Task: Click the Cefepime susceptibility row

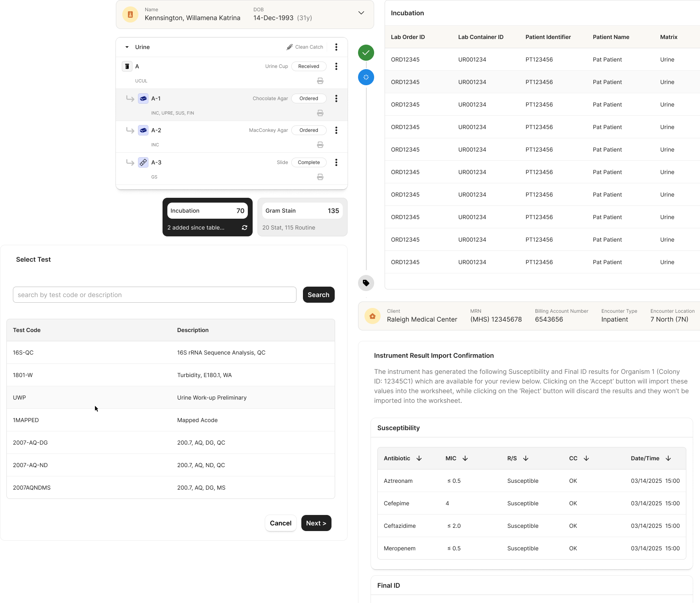Action: 532,503
